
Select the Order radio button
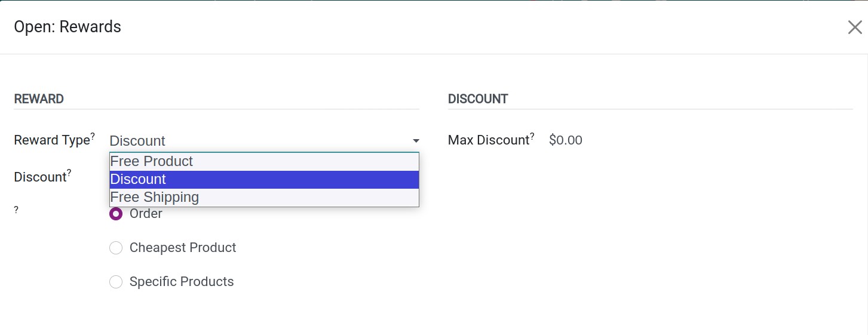(116, 214)
